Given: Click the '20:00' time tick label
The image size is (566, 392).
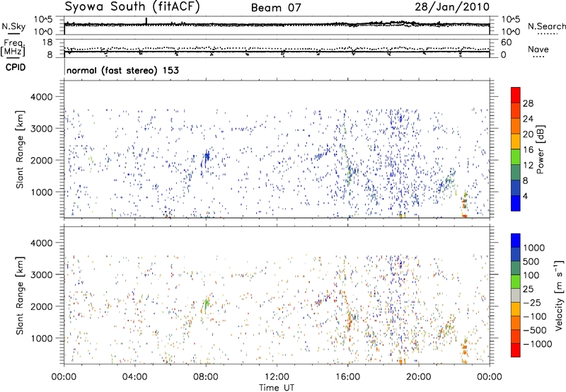Looking at the screenshot, I should click(419, 377).
